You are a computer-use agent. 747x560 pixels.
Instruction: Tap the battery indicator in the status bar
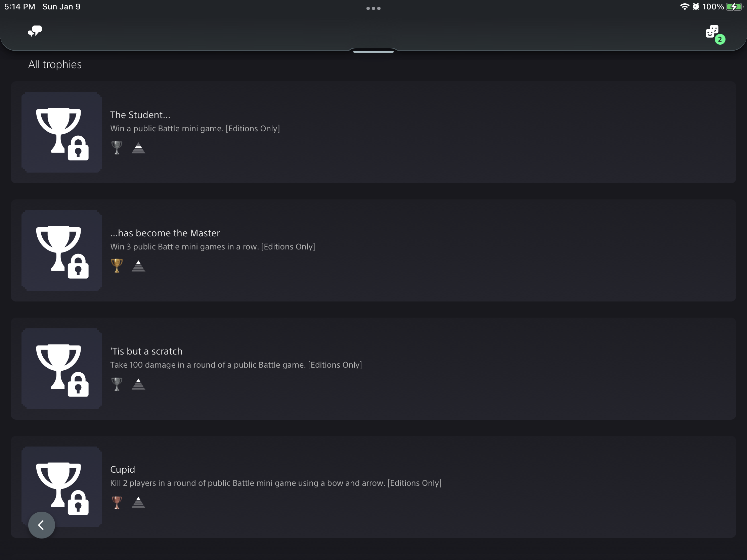735,7
